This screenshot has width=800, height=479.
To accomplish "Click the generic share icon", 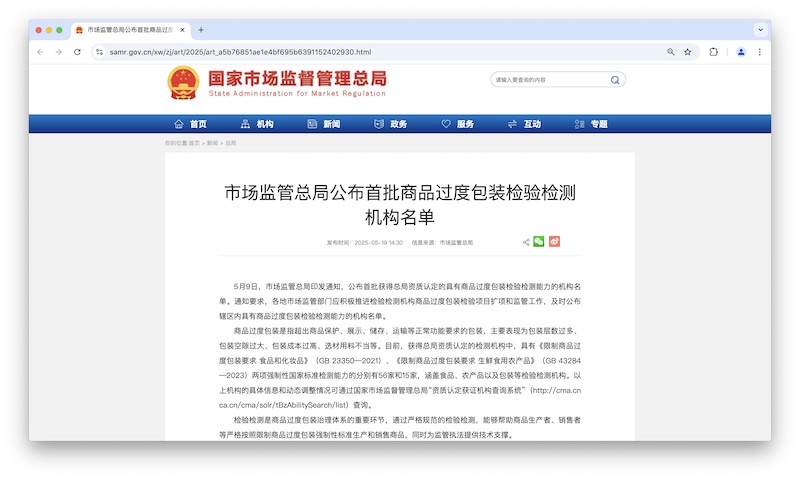I will coord(526,241).
